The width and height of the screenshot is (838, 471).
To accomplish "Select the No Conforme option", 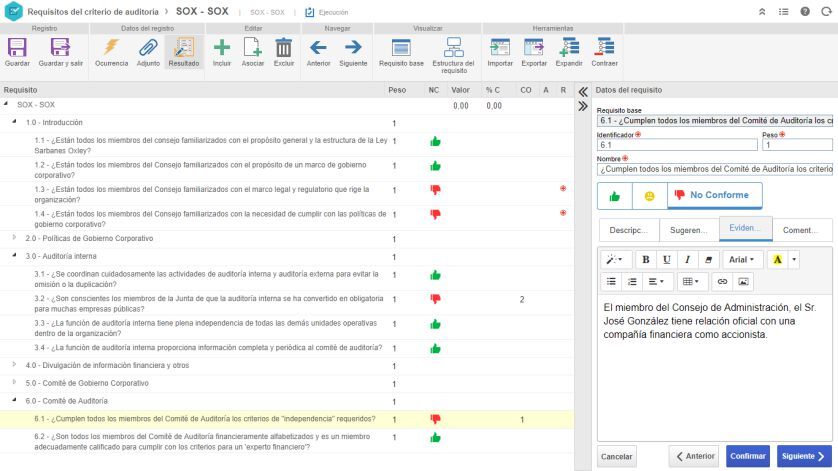I will [714, 196].
